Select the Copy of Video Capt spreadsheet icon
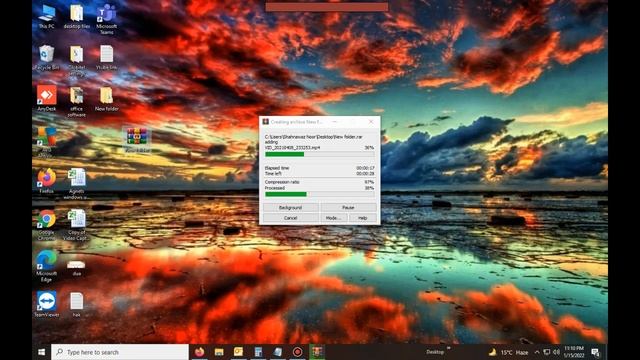The image size is (640, 360). [x=76, y=224]
